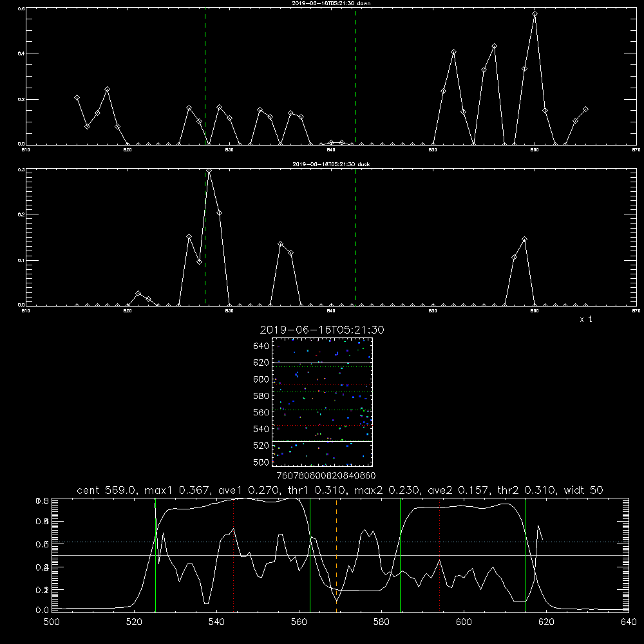Image resolution: width=644 pixels, height=644 pixels.
Task: Click the rightmost green vertical line in bottom plot
Action: 526,555
